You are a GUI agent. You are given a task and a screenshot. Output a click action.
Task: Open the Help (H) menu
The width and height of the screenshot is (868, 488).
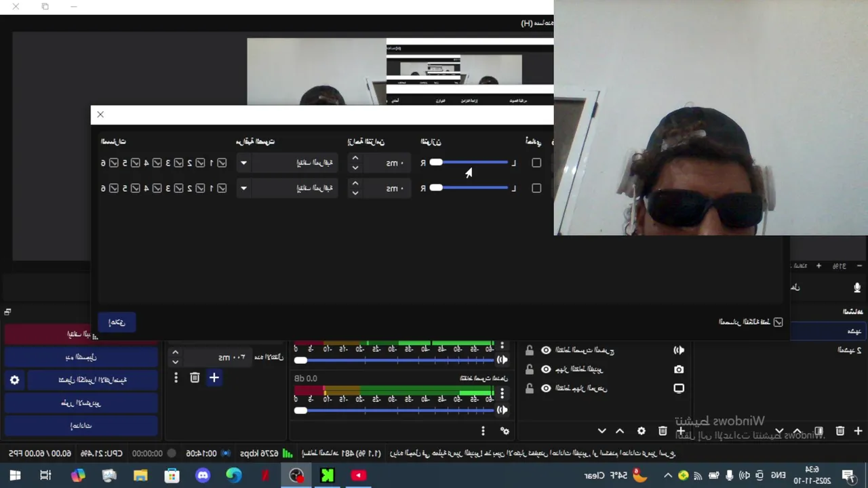pyautogui.click(x=536, y=23)
